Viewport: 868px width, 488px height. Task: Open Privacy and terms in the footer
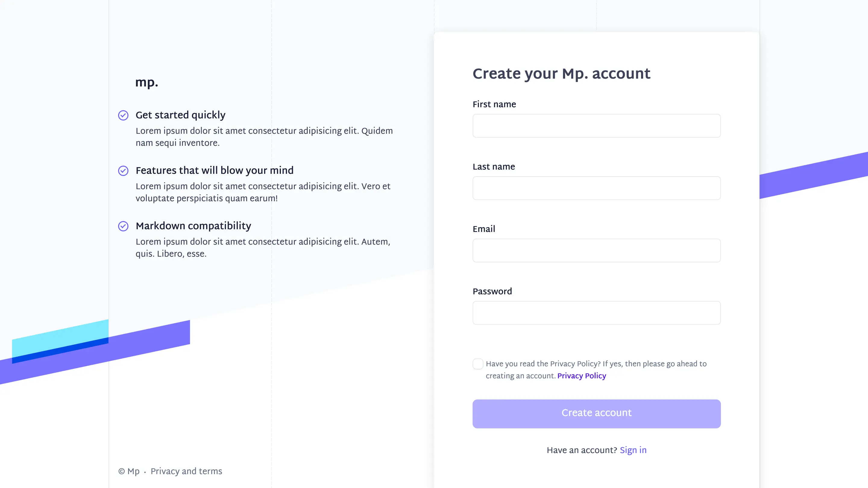pyautogui.click(x=186, y=471)
